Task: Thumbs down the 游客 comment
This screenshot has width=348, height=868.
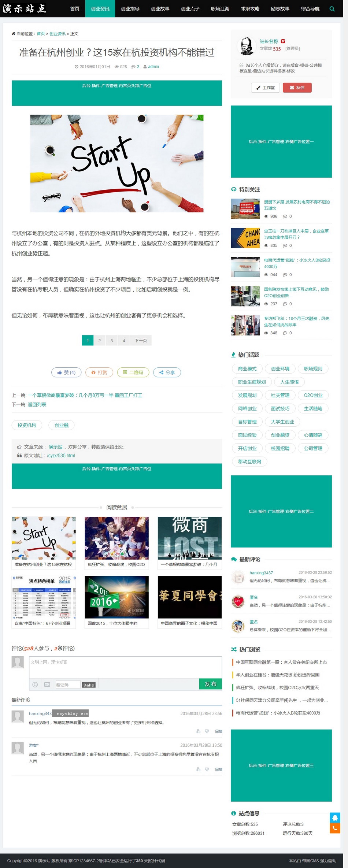Action: point(207,769)
